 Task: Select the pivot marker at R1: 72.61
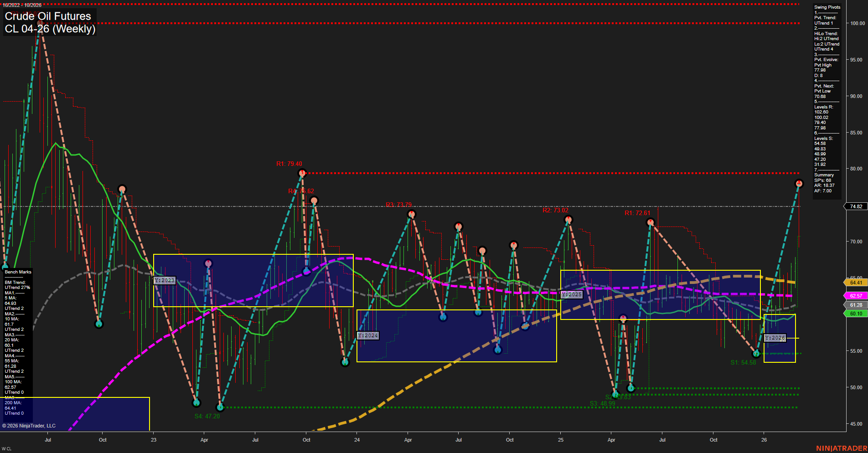pos(651,222)
